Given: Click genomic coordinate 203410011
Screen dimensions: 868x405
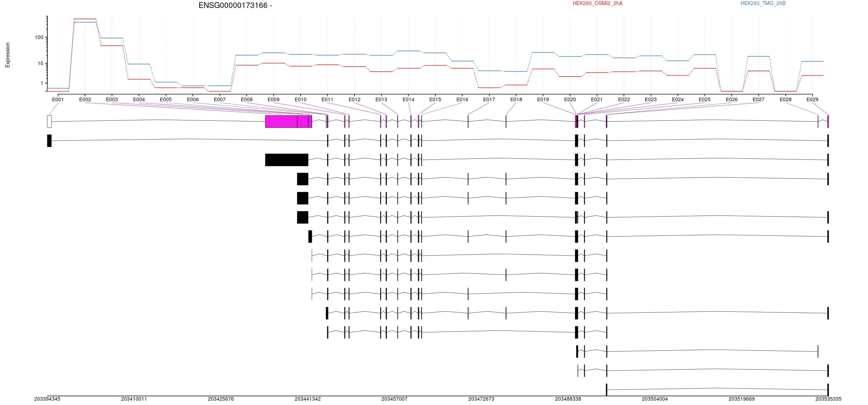Looking at the screenshot, I should click(134, 399).
